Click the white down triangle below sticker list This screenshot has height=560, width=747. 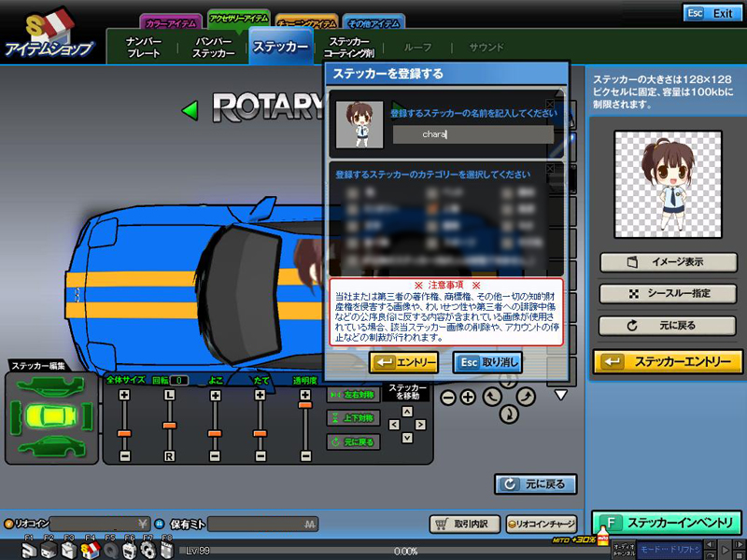click(x=561, y=395)
